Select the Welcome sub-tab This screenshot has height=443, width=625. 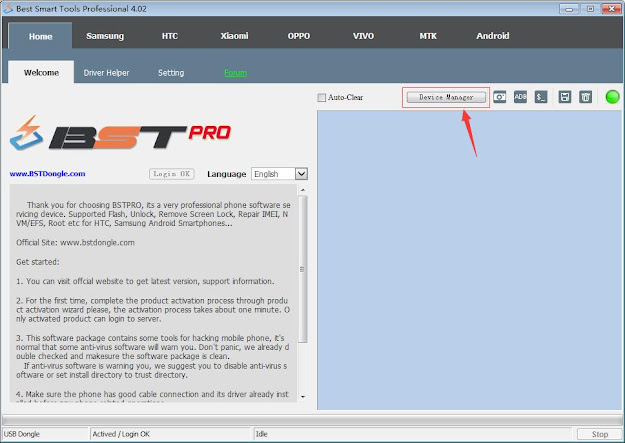[41, 73]
